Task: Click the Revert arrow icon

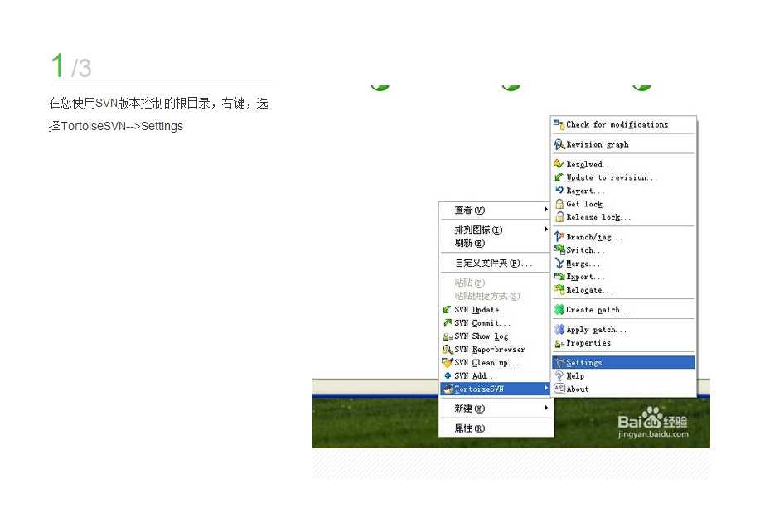Action: coord(559,191)
